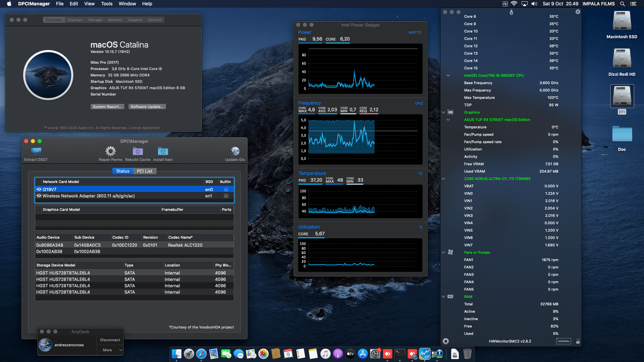
Task: Open the Window menu
Action: point(127,4)
